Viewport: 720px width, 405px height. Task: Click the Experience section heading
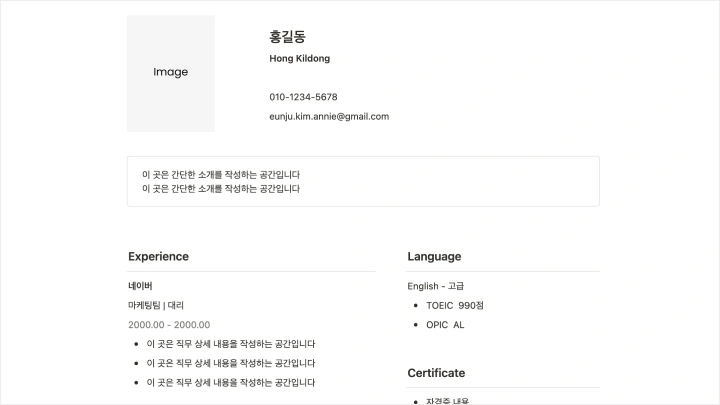pos(158,256)
